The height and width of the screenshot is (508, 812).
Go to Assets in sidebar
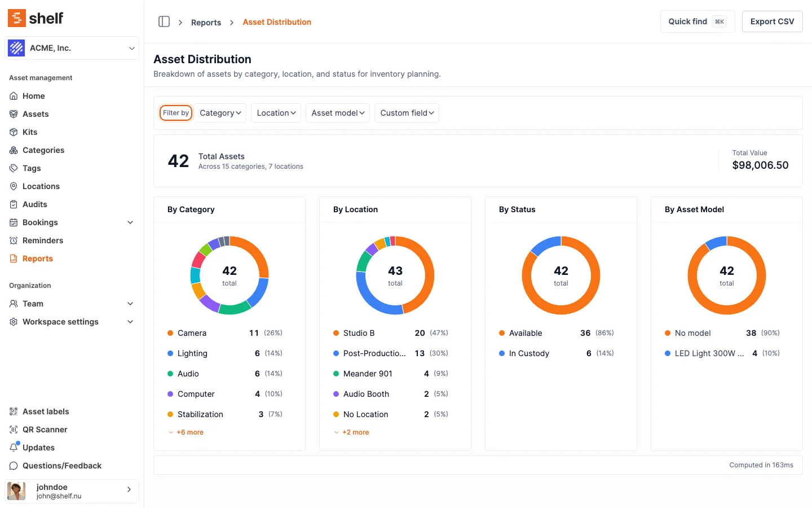point(72,114)
